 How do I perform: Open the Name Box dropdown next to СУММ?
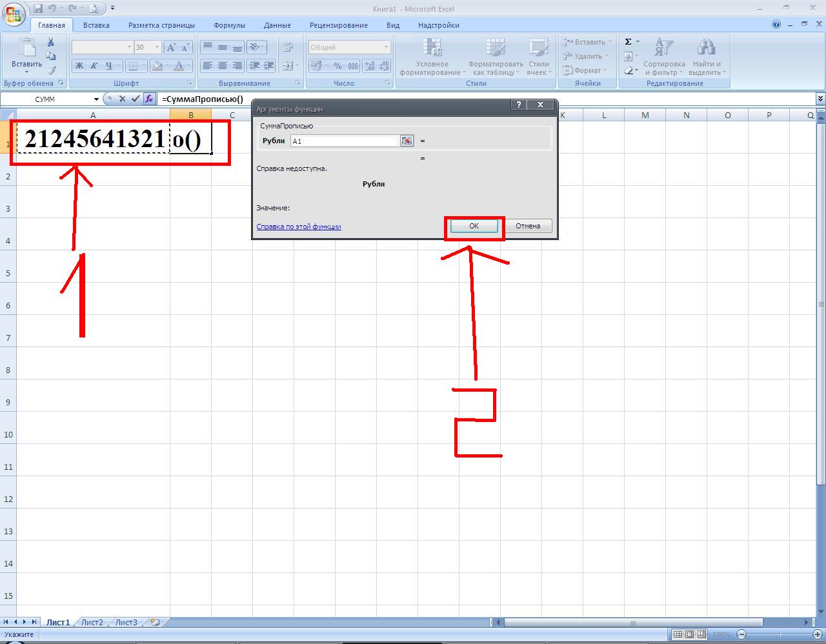point(96,99)
